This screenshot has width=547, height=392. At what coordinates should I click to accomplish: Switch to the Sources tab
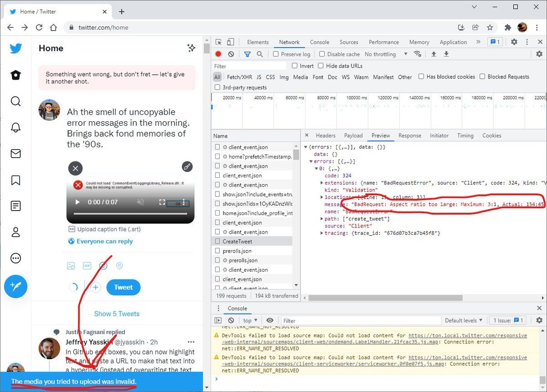349,42
